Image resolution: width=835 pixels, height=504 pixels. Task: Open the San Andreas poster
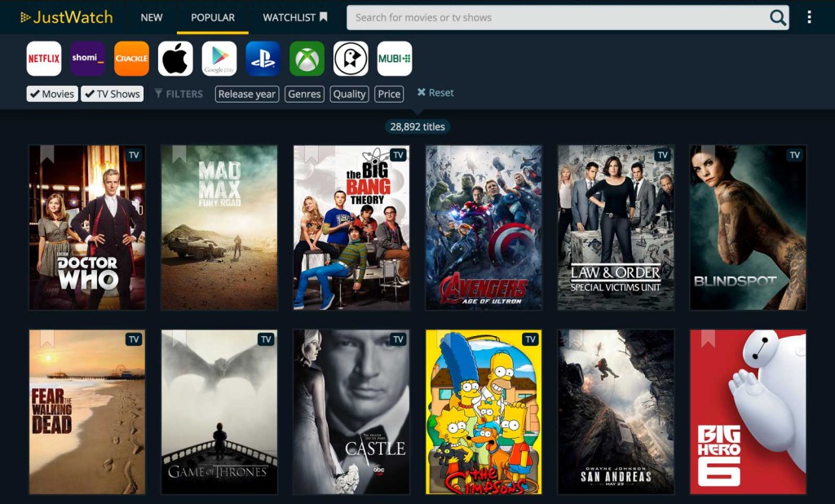click(616, 412)
